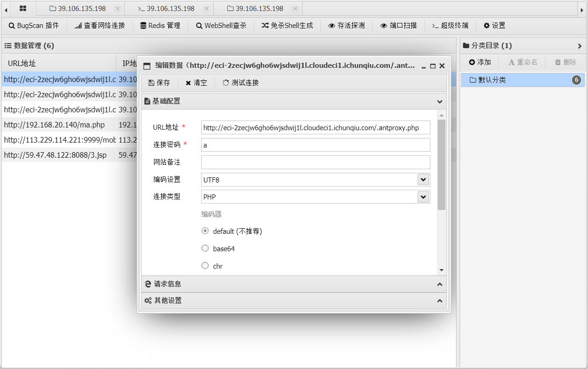Collapse 分类目录 panel with arrow
588x369 pixels.
[x=580, y=46]
